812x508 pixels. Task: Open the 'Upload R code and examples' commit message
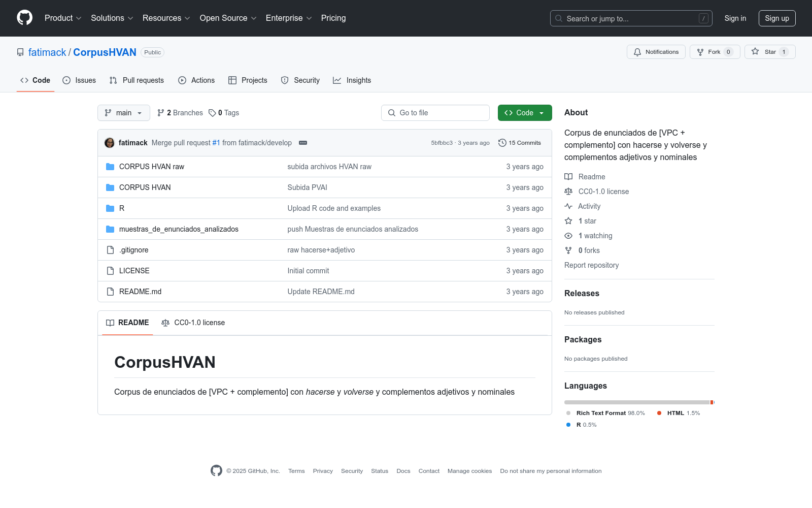click(x=334, y=208)
